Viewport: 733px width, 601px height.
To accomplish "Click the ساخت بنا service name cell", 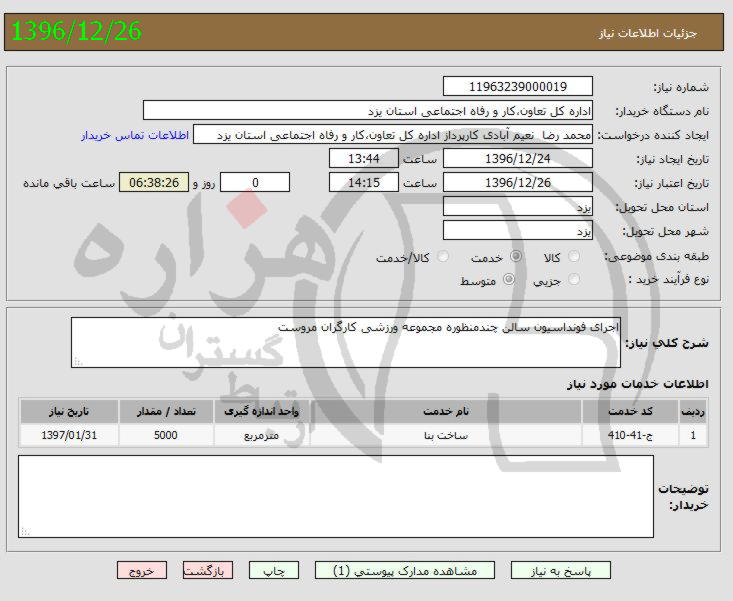I will (446, 436).
